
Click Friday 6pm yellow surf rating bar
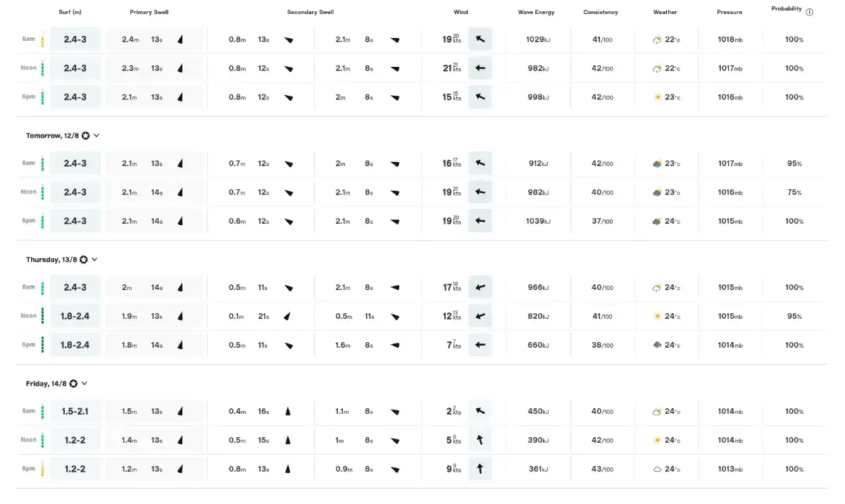coord(42,469)
